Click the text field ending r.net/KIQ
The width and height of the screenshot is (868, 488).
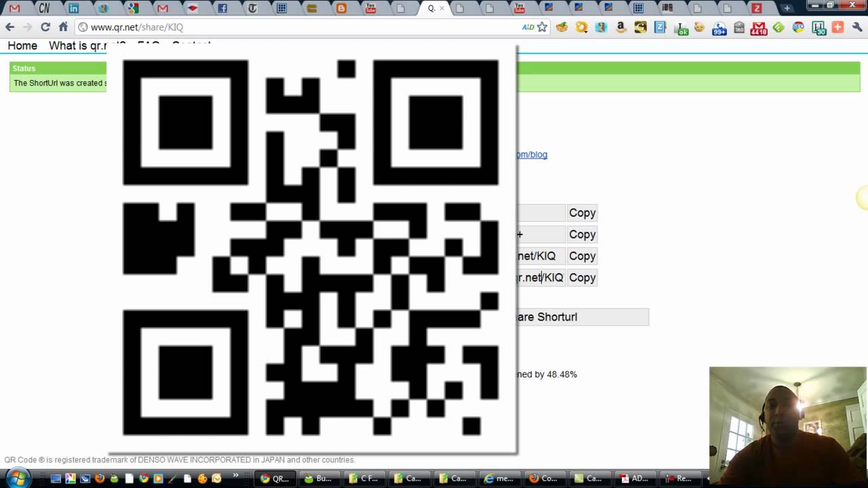click(540, 278)
